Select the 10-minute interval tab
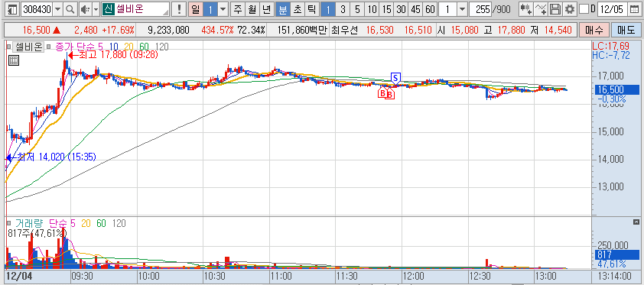This screenshot has height=285, width=644. 372,9
